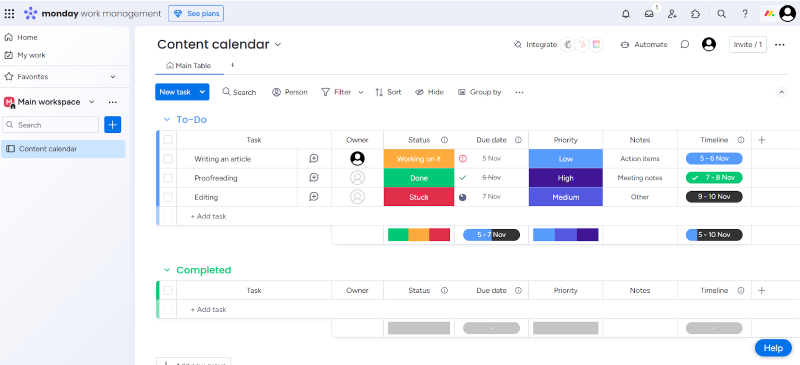Open the help question mark icon
This screenshot has height=365, width=800.
pos(745,14)
